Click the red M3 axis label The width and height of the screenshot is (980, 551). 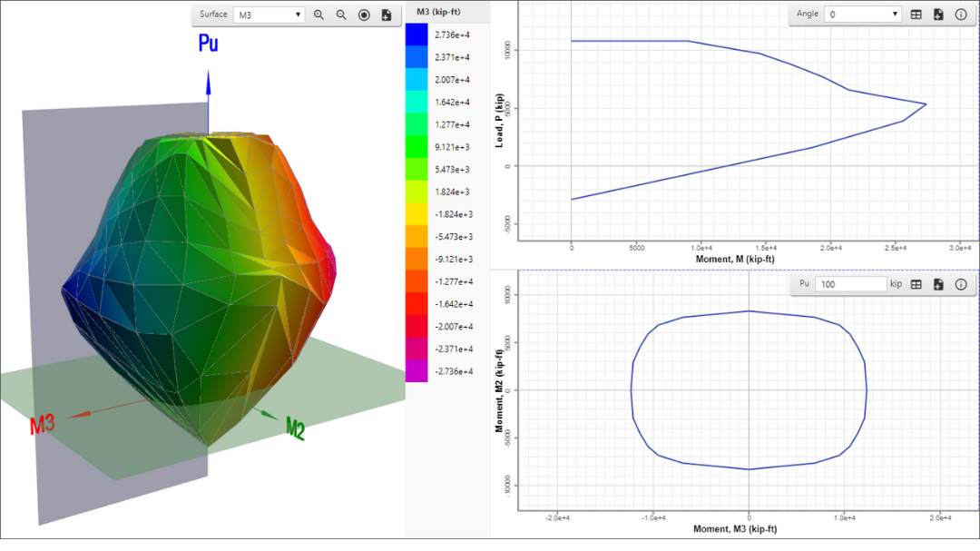coord(44,424)
